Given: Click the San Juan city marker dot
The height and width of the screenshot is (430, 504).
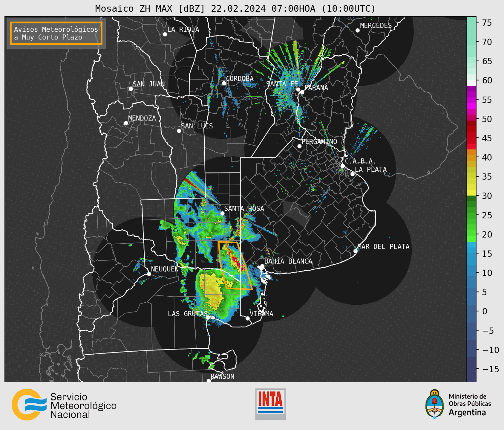Looking at the screenshot, I should 131,89.
